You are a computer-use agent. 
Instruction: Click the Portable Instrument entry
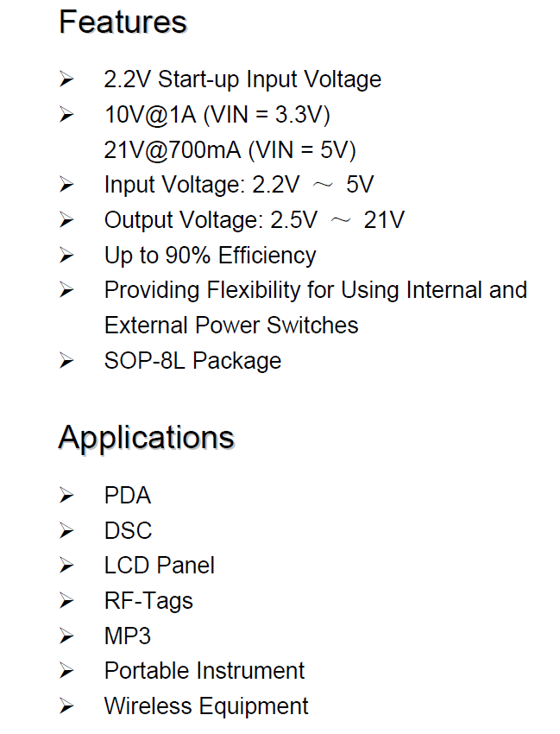tap(204, 671)
